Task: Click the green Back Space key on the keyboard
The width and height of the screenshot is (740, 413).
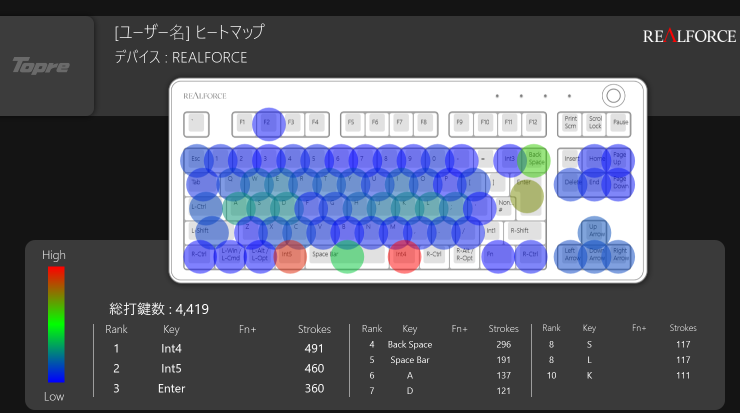Action: (534, 160)
